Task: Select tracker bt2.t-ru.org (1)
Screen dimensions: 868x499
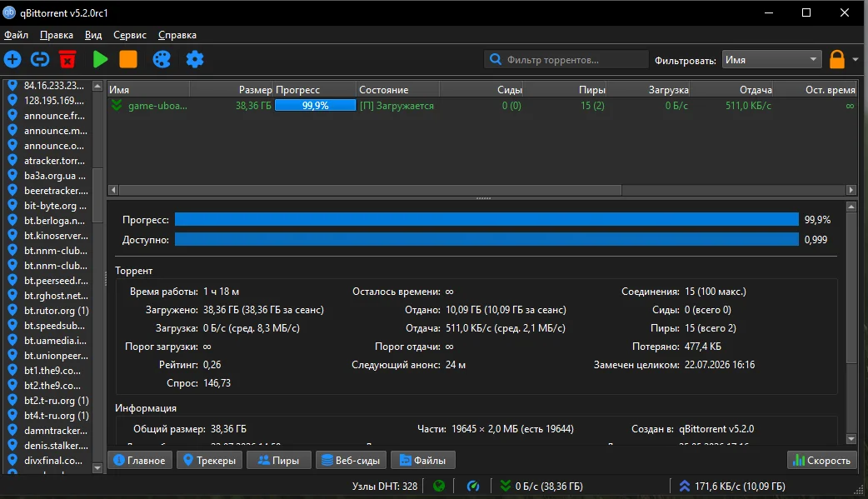Action: [x=47, y=400]
